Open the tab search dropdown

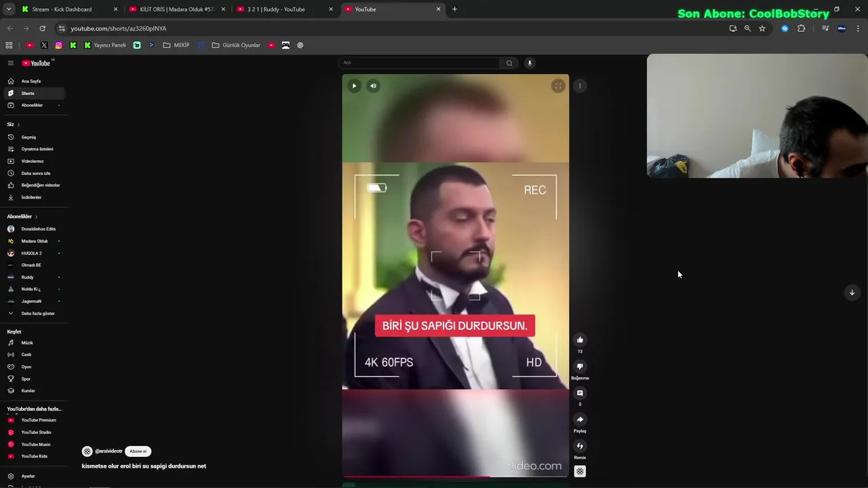click(9, 9)
